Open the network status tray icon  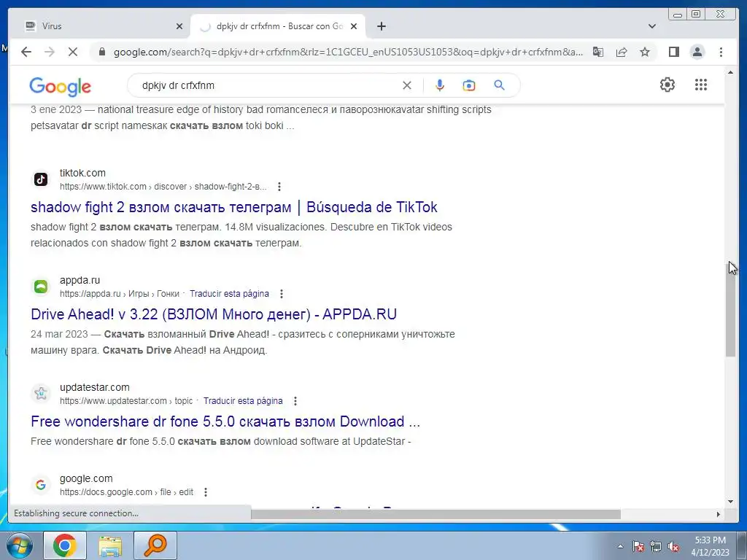click(x=656, y=547)
